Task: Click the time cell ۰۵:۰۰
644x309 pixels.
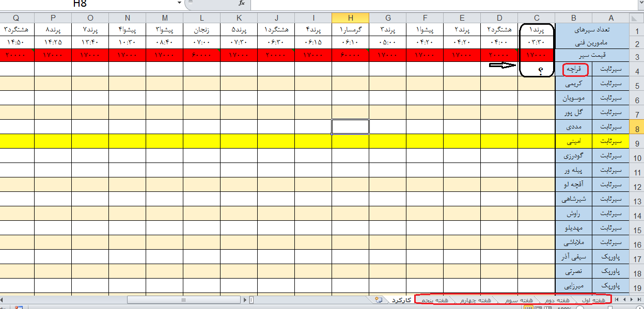Action: point(387,42)
